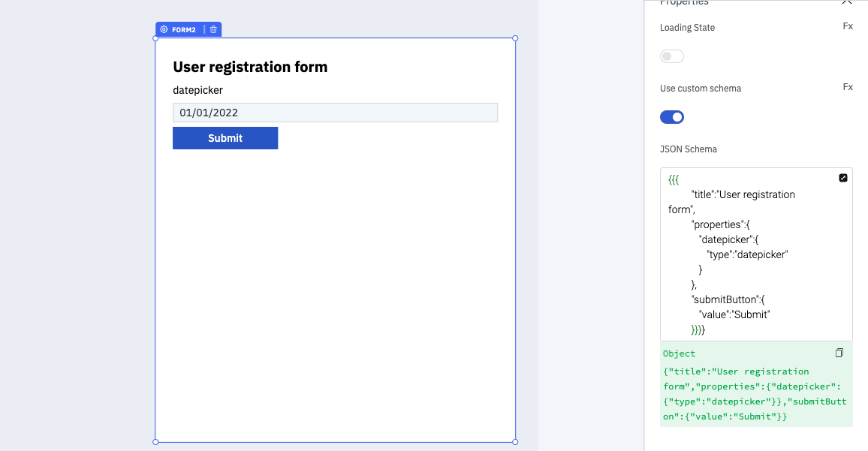Click the top-right resize handle of form
Viewport: 868px width, 451px height.
(x=515, y=38)
